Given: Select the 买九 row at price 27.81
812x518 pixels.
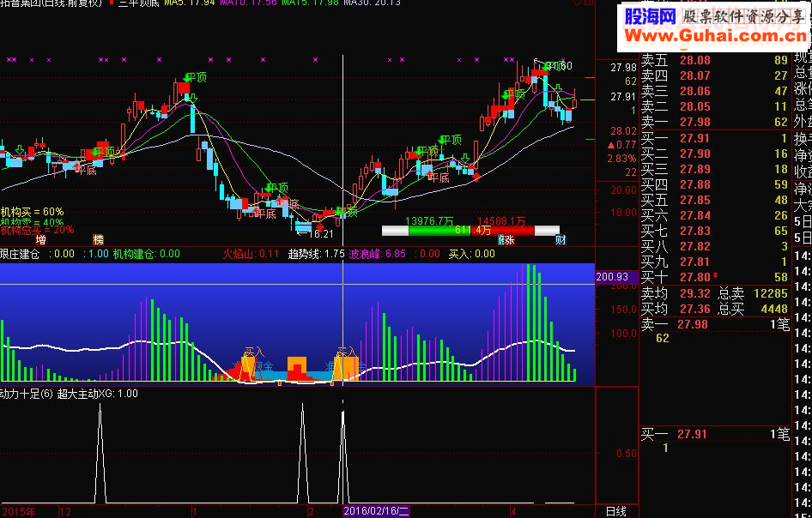Looking at the screenshot, I should [715, 262].
